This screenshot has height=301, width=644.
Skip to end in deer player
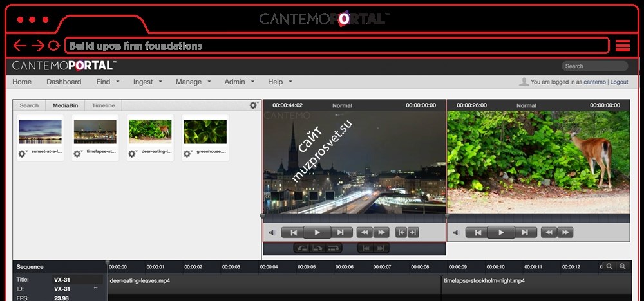click(525, 233)
